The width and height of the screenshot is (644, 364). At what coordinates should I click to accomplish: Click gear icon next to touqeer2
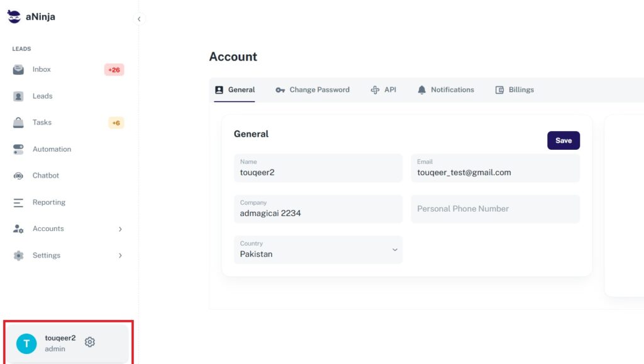click(x=90, y=342)
